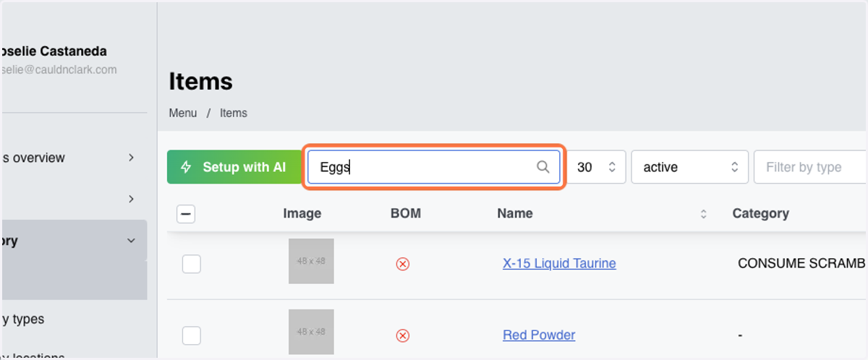Click the Setup with AI button

234,167
